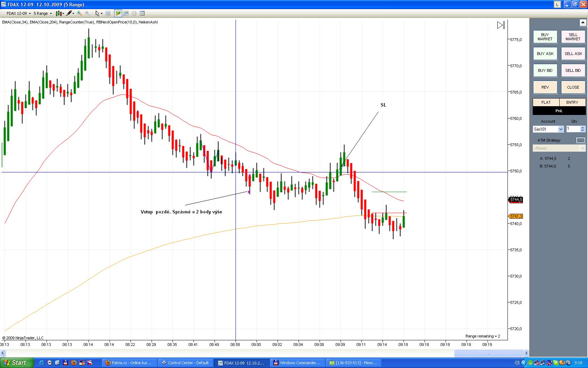Click the orange 5741,3 EMA price marker
The image size is (588, 368).
pyautogui.click(x=516, y=216)
